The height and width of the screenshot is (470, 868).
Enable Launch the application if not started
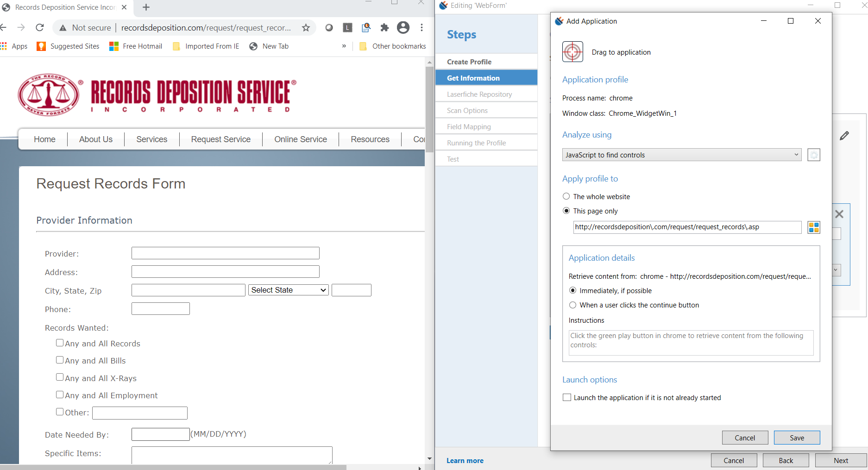[567, 398]
